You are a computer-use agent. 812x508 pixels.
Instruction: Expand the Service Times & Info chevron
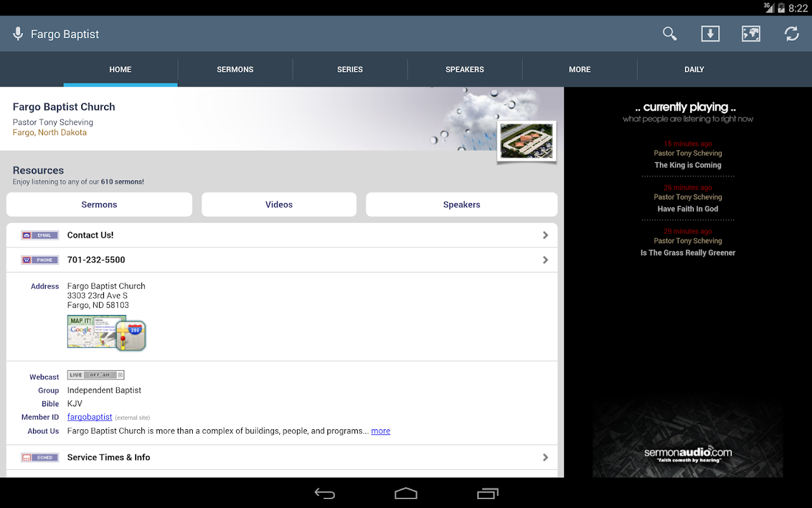point(546,457)
